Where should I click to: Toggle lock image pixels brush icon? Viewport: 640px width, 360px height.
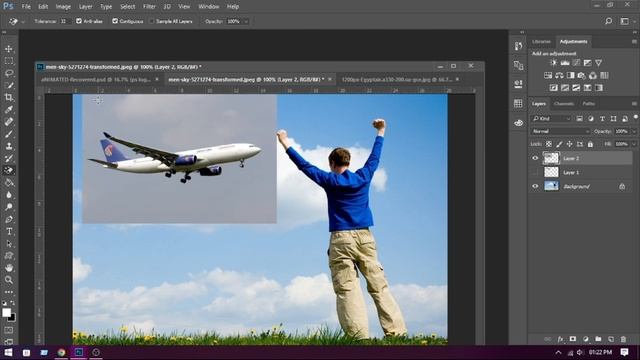click(x=559, y=144)
